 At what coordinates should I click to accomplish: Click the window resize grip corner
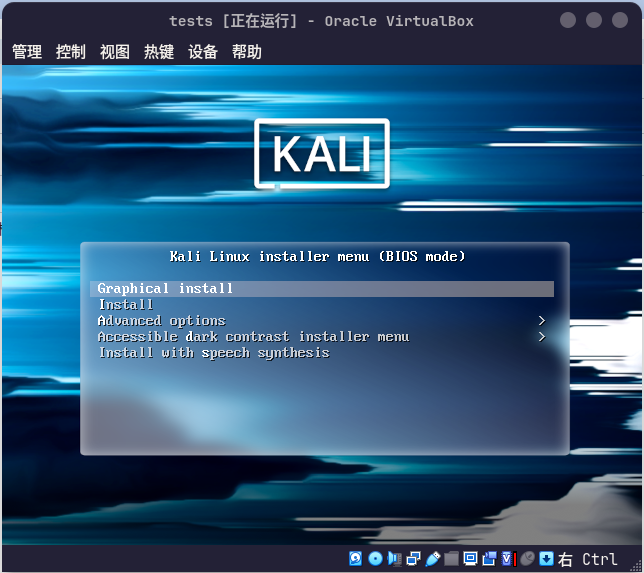point(637,567)
